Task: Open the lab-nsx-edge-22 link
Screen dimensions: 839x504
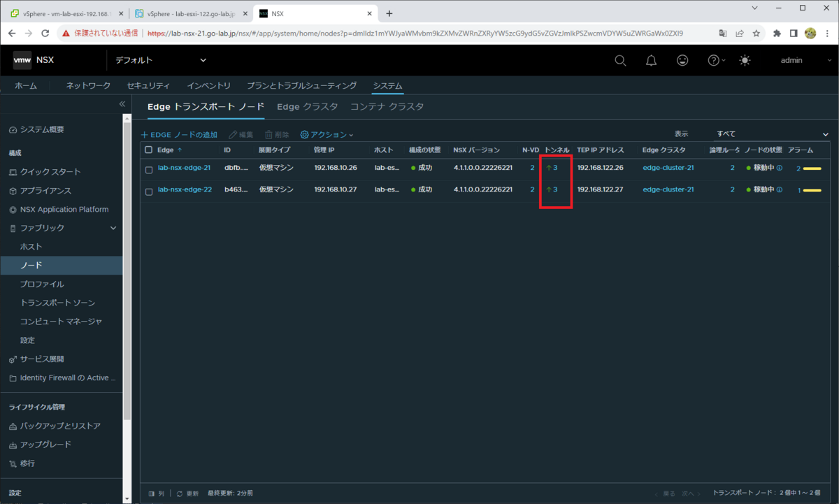Action: (x=184, y=189)
